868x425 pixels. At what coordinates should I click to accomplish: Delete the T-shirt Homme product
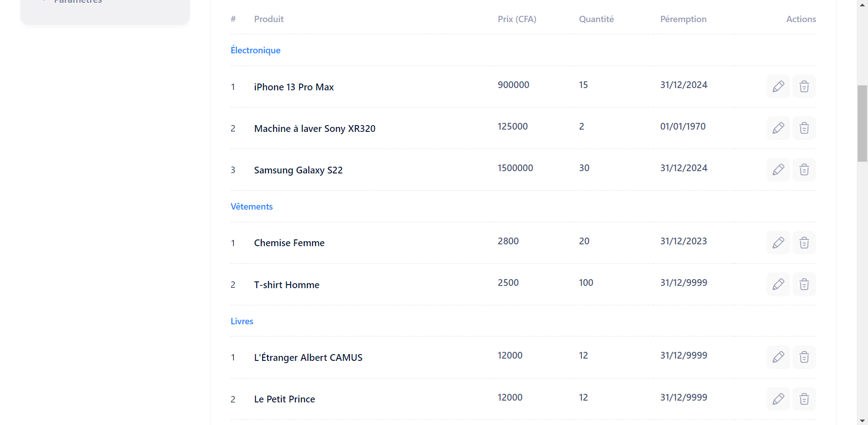tap(804, 284)
